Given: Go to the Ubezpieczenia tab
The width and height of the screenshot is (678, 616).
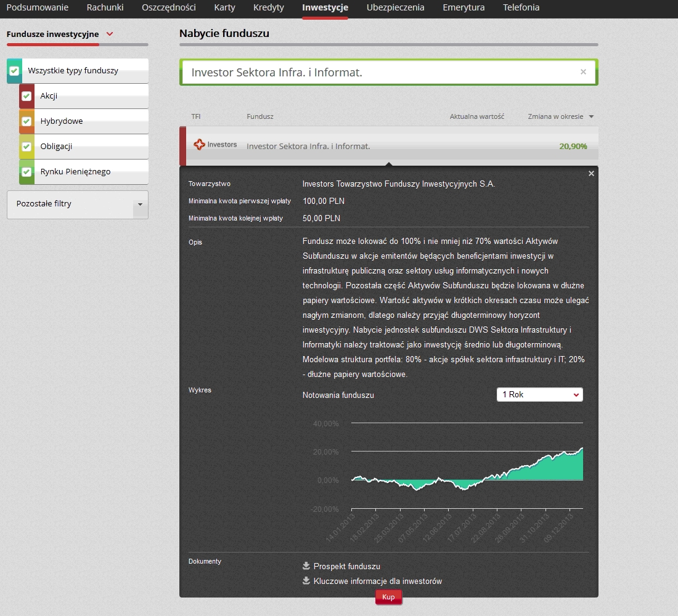Looking at the screenshot, I should coord(395,7).
